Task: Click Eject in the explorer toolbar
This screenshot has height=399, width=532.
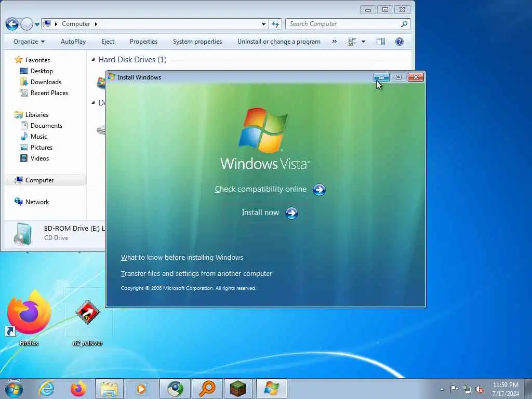Action: tap(108, 42)
